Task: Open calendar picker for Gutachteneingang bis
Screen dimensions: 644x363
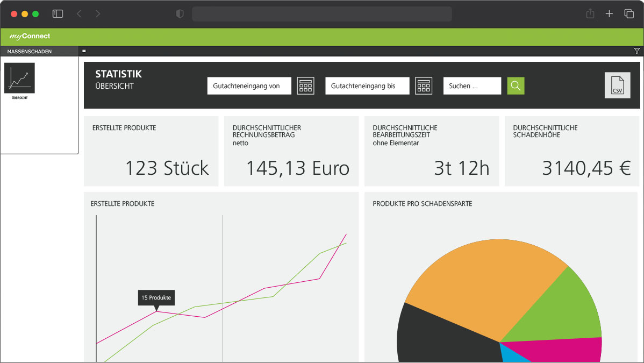Action: [424, 86]
